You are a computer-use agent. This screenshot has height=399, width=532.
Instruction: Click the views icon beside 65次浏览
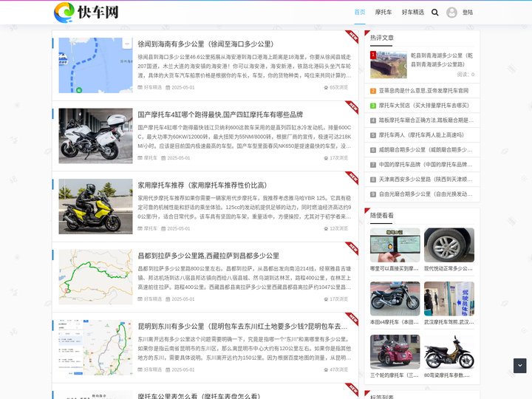click(326, 87)
